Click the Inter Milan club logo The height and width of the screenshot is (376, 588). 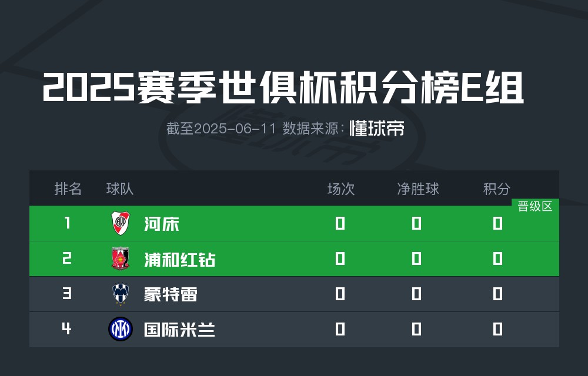(121, 329)
